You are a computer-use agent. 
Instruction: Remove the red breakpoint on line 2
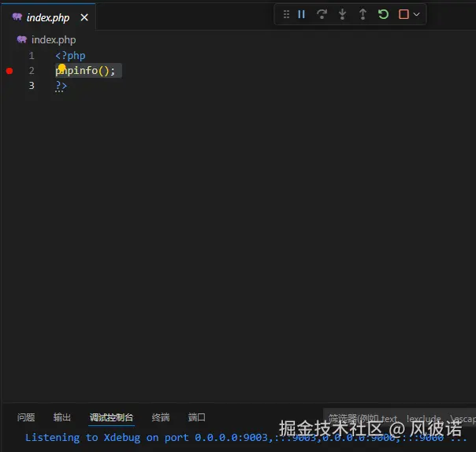coord(9,71)
